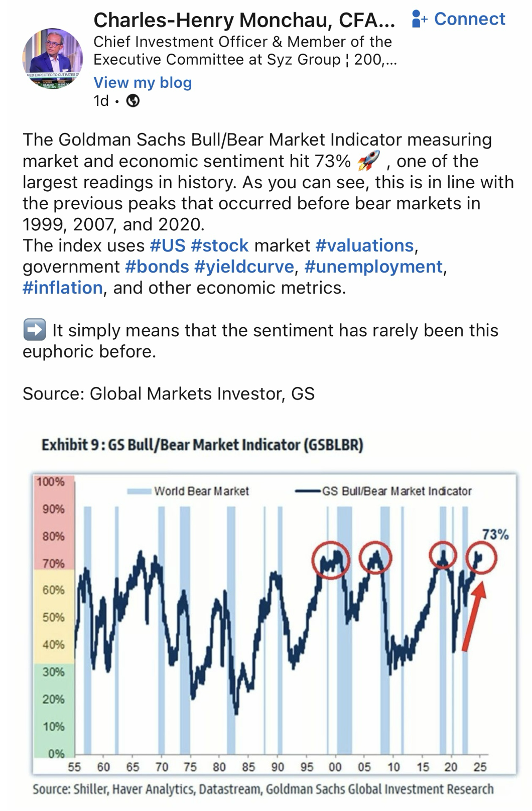Screen dimensions: 532x811
Task: Follow the #US hashtag
Action: pos(168,245)
